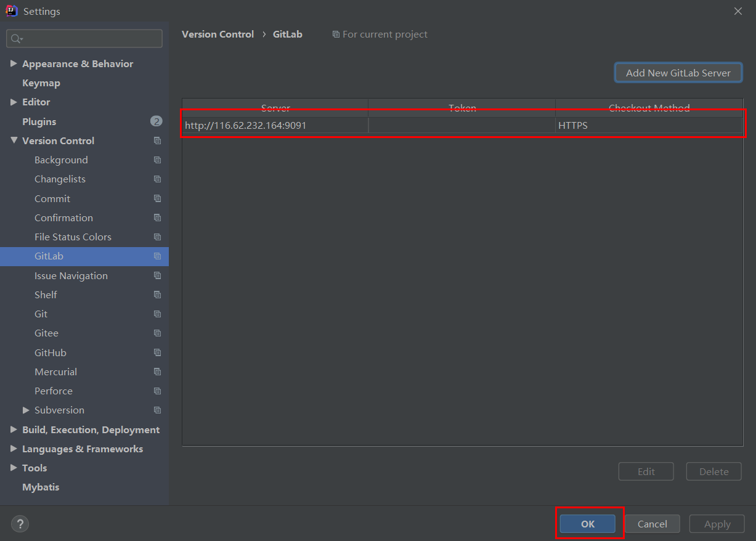This screenshot has width=756, height=541.
Task: Click the project-level icon beside Gitee
Action: pos(157,333)
